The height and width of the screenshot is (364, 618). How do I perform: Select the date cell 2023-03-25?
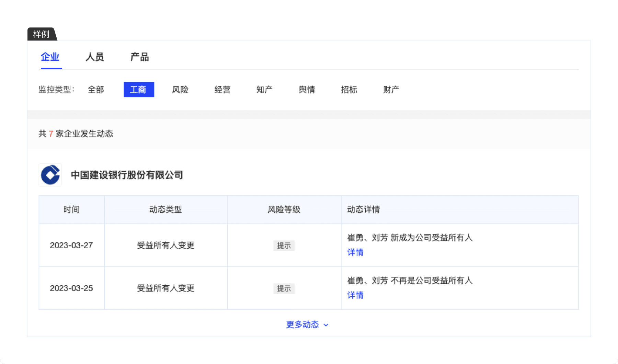click(x=71, y=288)
